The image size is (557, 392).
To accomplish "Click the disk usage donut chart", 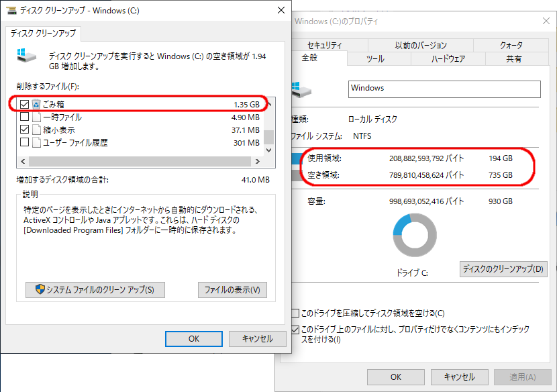I will [x=415, y=235].
